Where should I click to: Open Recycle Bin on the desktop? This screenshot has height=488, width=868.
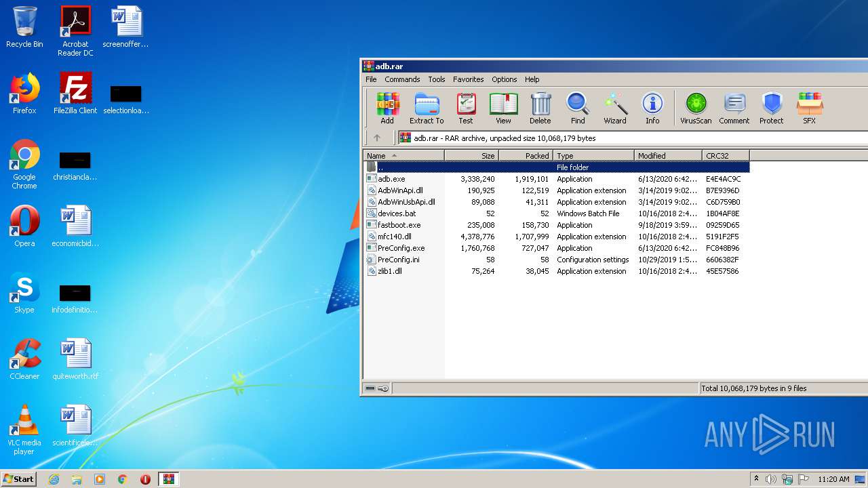click(x=24, y=27)
